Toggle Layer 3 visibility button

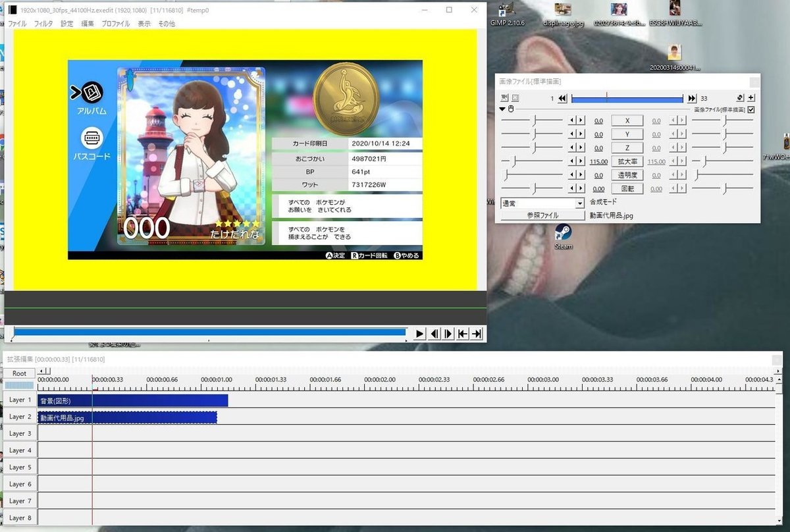point(20,433)
